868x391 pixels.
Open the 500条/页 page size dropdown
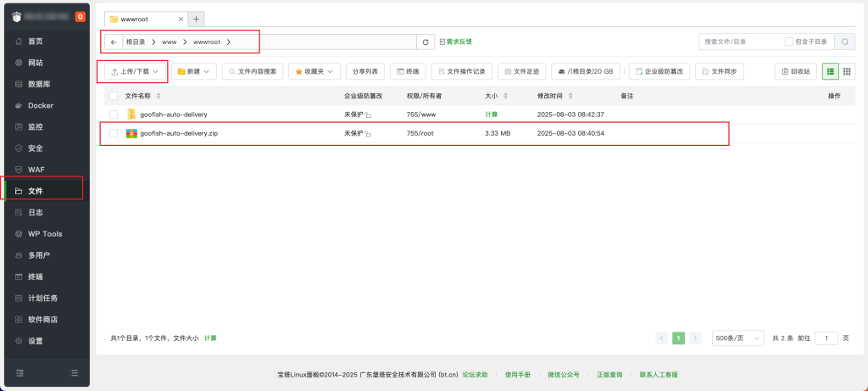pos(738,338)
